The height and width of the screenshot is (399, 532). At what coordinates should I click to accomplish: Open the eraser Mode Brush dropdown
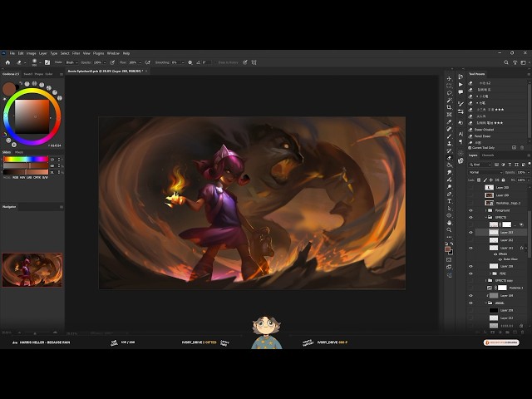(x=71, y=62)
